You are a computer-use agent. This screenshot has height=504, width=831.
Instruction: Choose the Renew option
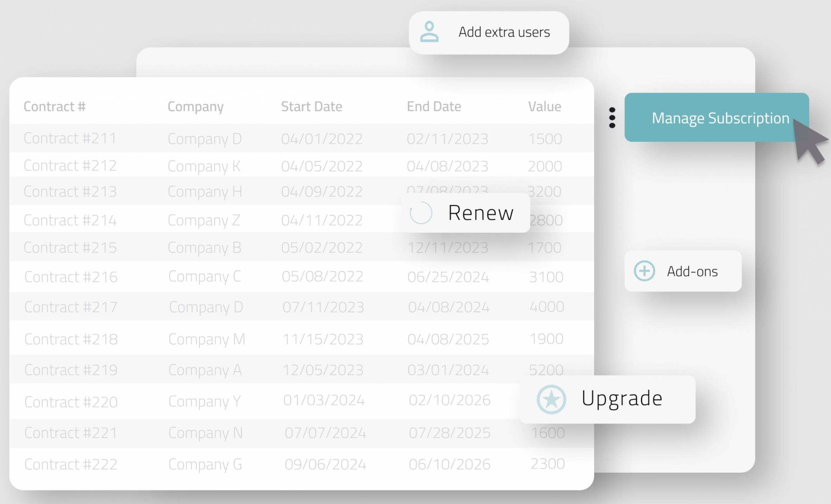tap(480, 213)
